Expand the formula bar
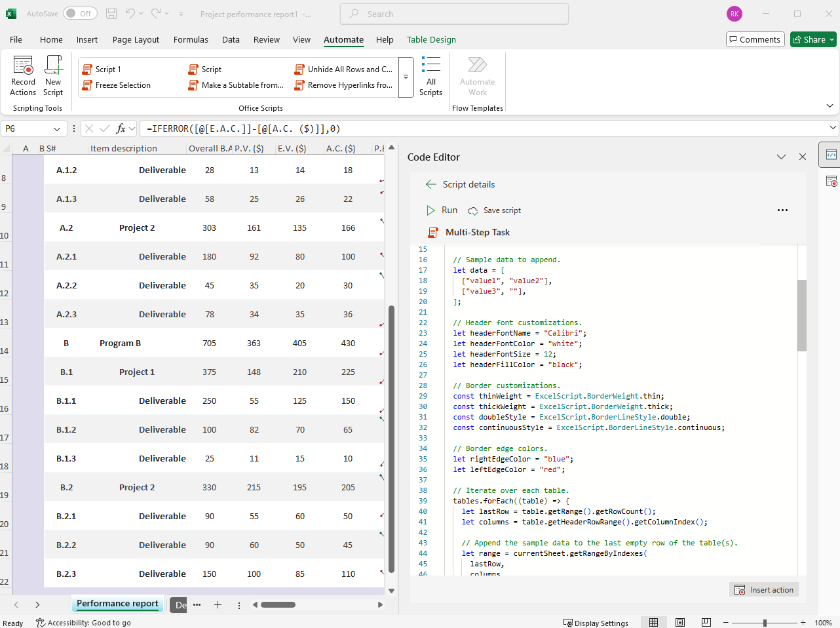Image resolution: width=840 pixels, height=628 pixels. (833, 128)
